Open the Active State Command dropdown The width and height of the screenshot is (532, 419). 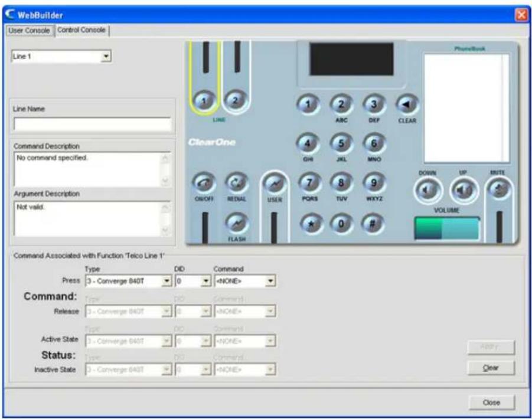click(x=270, y=341)
